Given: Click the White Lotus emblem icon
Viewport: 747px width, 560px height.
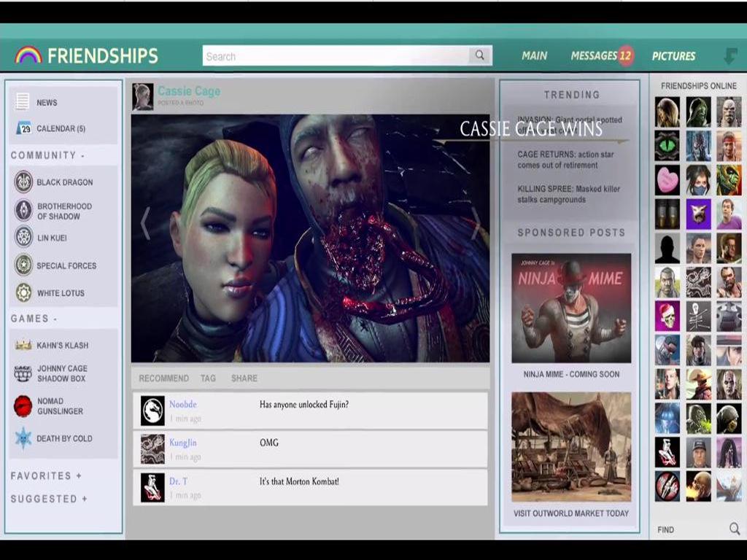Looking at the screenshot, I should pos(23,293).
